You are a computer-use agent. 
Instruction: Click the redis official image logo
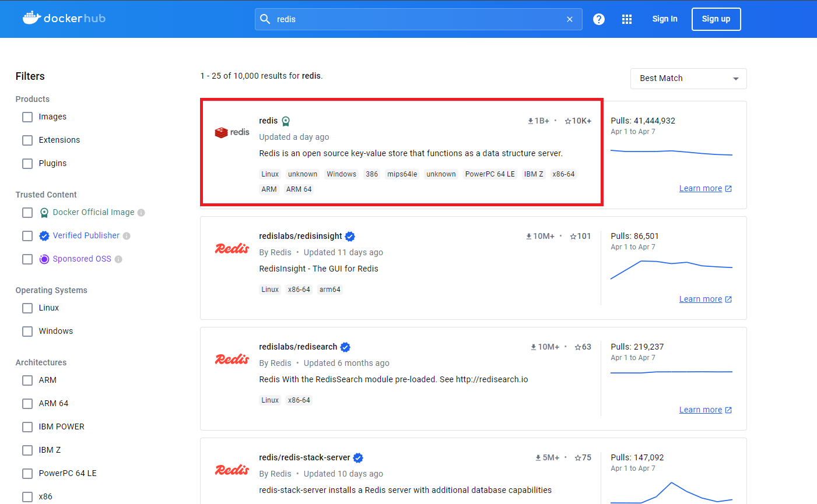coord(232,132)
